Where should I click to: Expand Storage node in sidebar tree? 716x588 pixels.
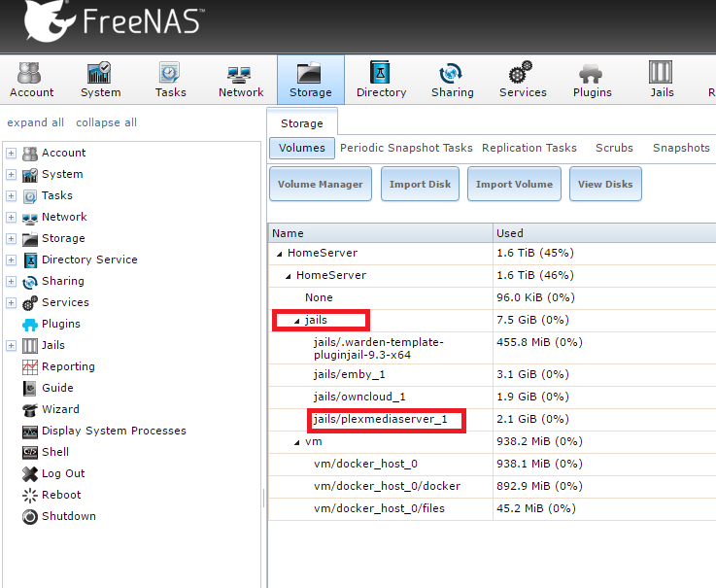[x=11, y=239]
